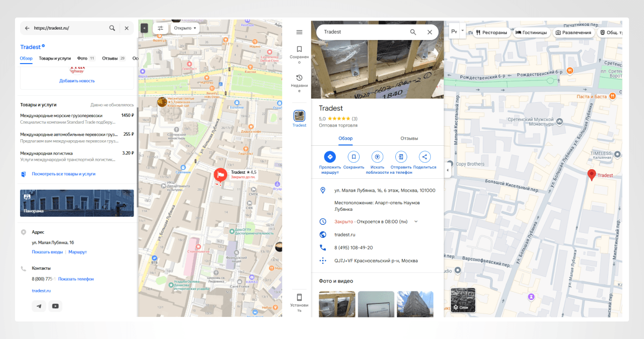Click the Tradest thumbnail in Google sidebar

[299, 116]
